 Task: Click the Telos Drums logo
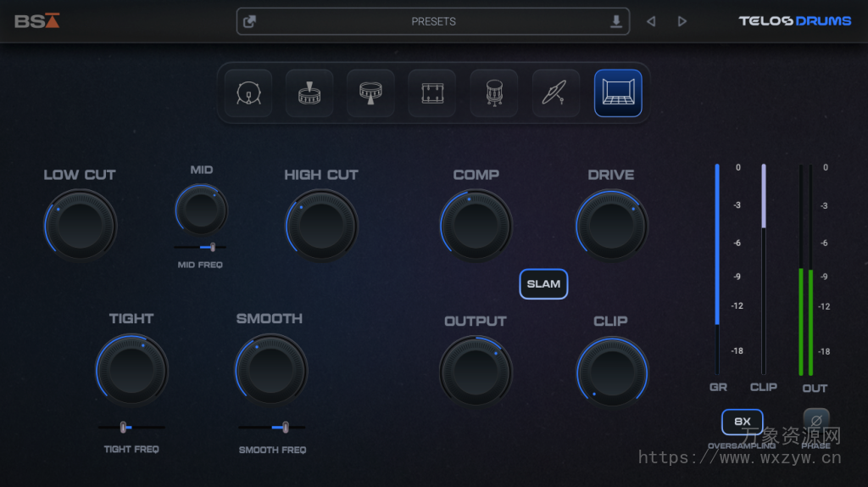pos(794,21)
